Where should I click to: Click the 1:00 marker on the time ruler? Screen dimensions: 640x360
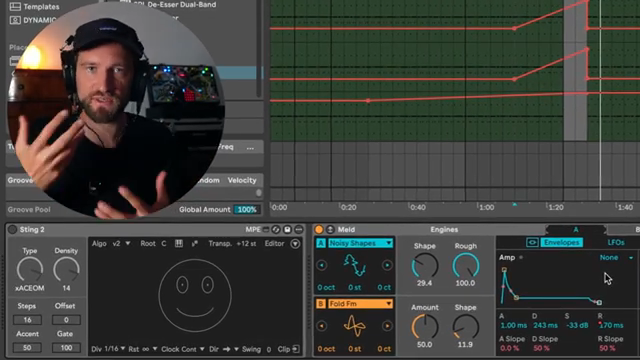coord(486,207)
